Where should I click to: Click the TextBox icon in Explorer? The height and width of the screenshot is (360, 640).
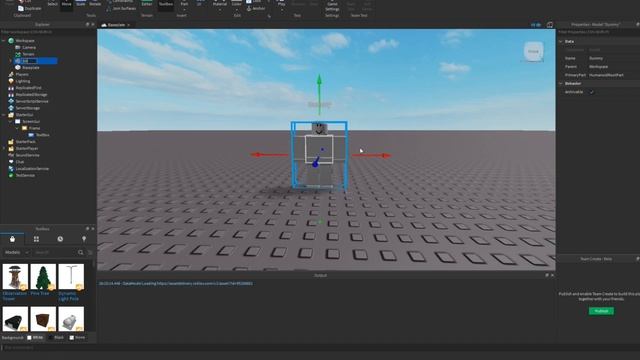point(31,135)
